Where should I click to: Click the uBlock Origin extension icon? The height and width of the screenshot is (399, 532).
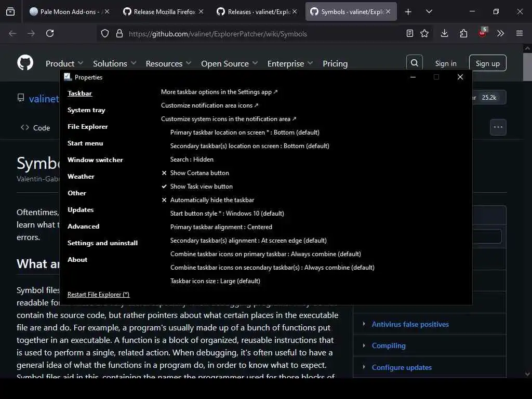coord(483,33)
